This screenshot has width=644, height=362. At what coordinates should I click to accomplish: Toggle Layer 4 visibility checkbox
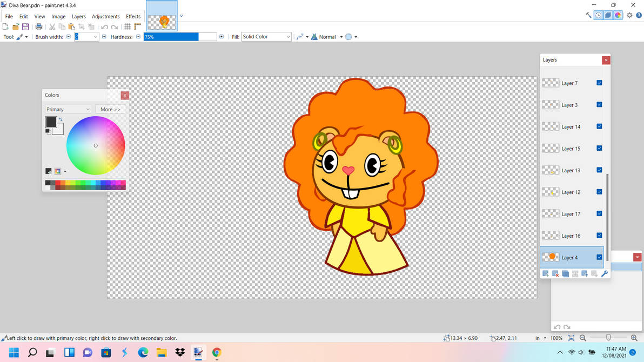599,257
